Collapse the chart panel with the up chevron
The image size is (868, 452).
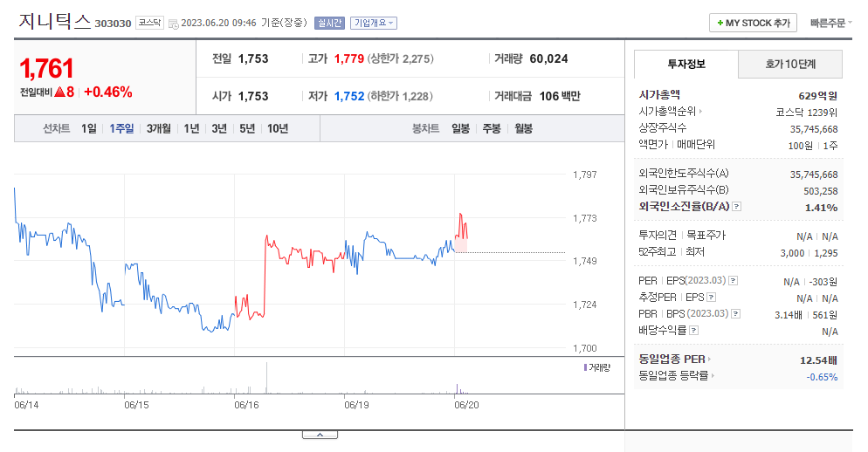click(320, 435)
